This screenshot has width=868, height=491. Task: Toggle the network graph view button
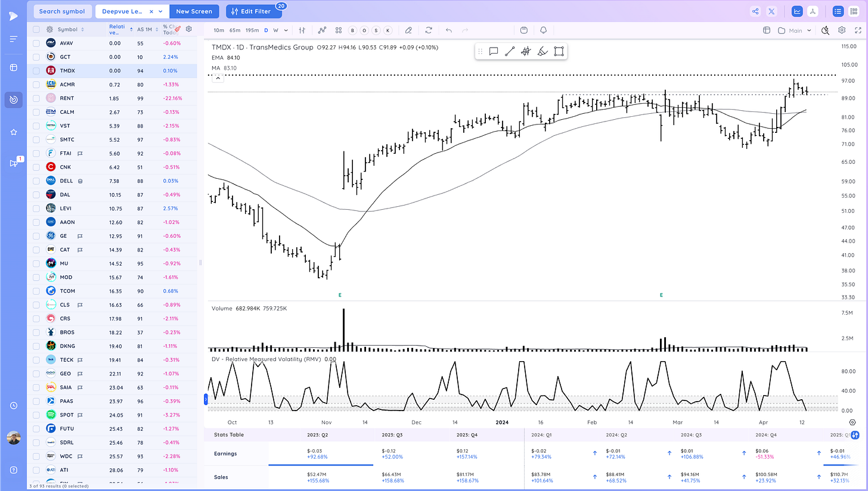point(813,11)
